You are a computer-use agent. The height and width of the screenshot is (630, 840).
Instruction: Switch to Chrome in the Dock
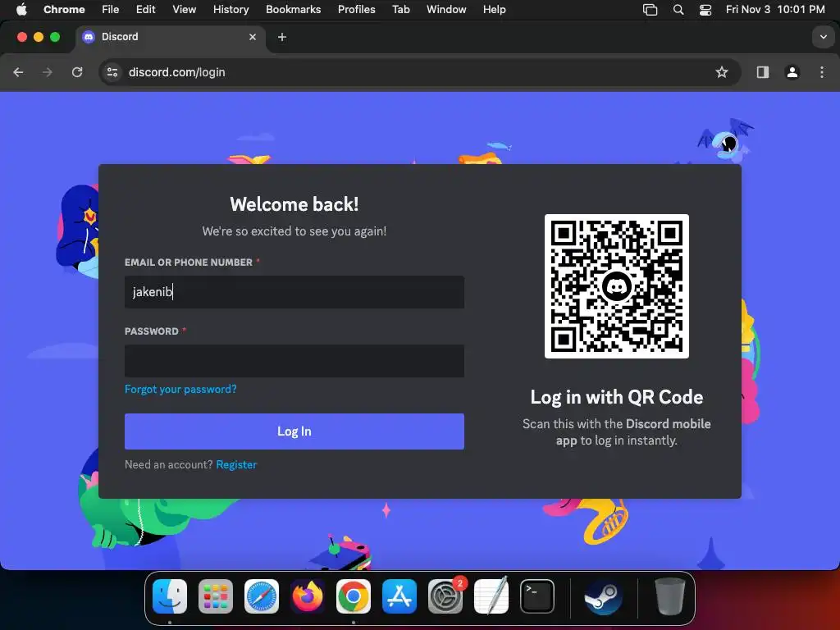click(353, 596)
